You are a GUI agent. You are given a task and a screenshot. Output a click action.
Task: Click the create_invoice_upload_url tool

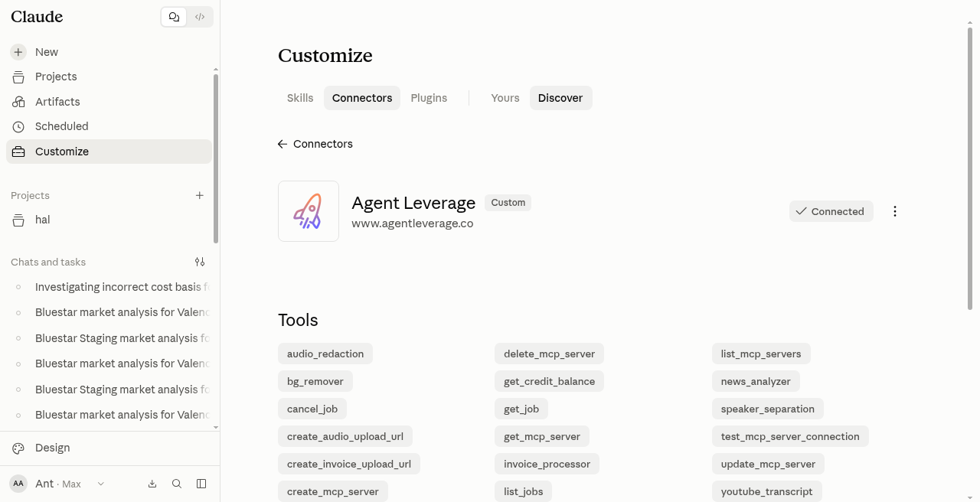pos(349,464)
